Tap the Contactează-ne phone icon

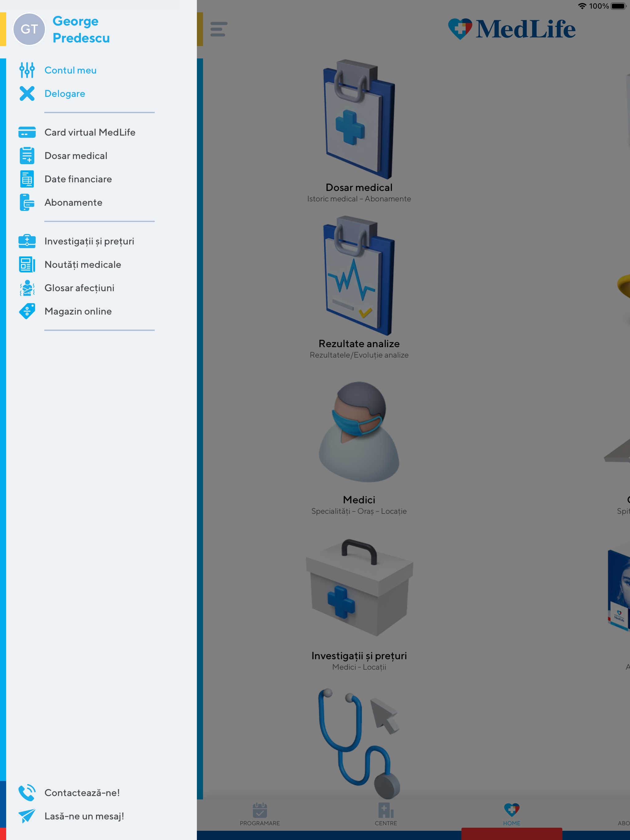click(26, 793)
